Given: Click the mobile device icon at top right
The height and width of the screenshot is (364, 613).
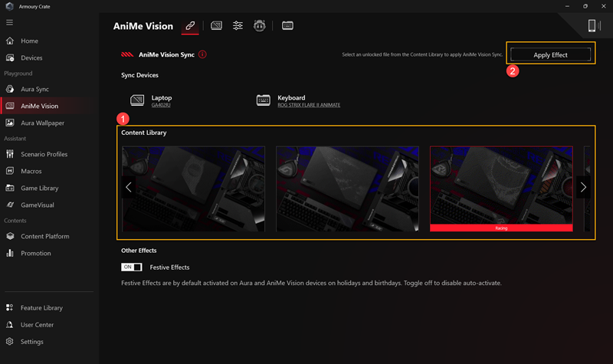Looking at the screenshot, I should point(593,26).
